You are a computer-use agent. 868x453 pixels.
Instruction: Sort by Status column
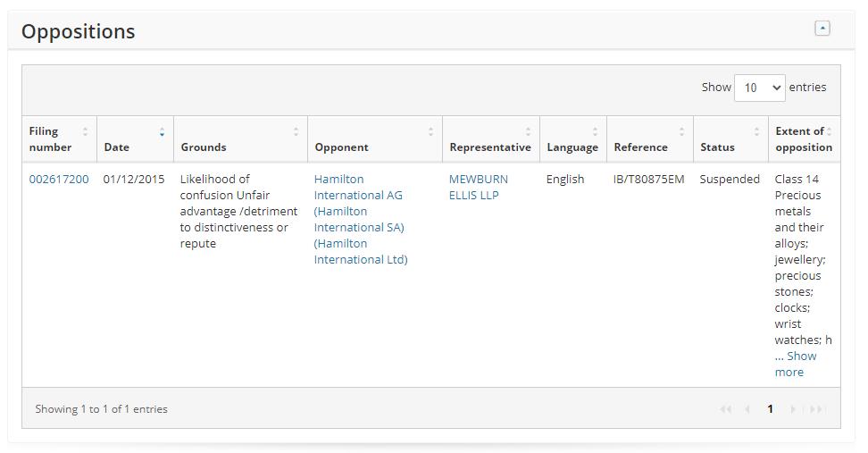point(730,139)
